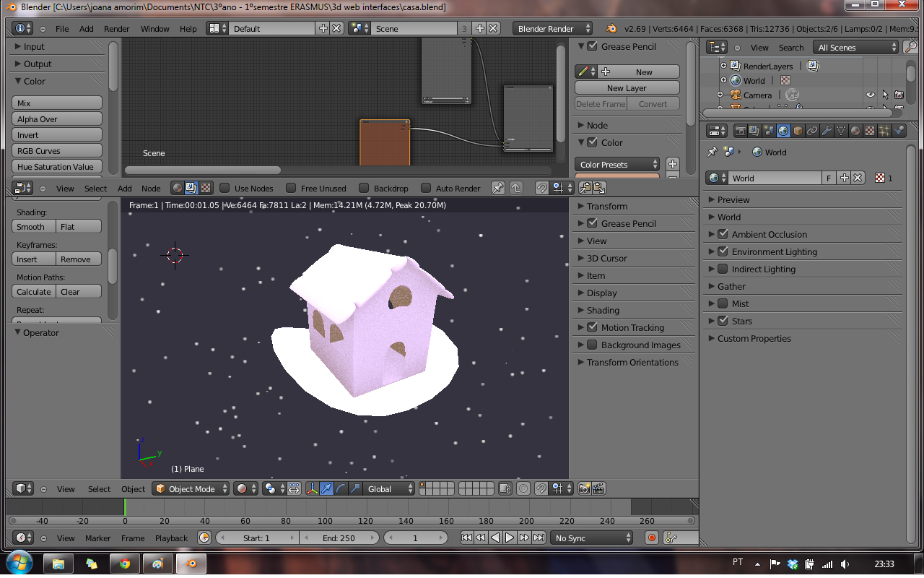
Task: Open the Render menu in top bar
Action: [x=117, y=29]
